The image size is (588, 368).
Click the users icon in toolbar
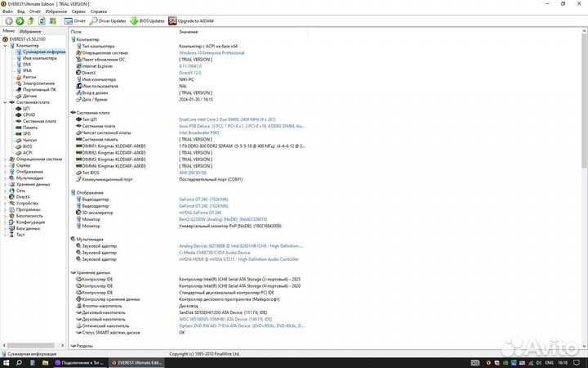pyautogui.click(x=53, y=21)
